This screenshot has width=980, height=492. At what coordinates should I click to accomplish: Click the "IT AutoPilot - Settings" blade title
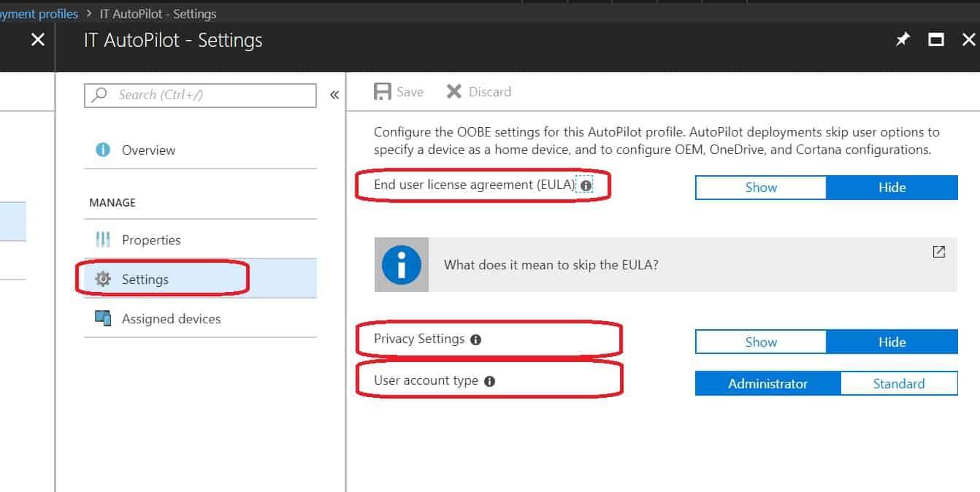(x=173, y=40)
